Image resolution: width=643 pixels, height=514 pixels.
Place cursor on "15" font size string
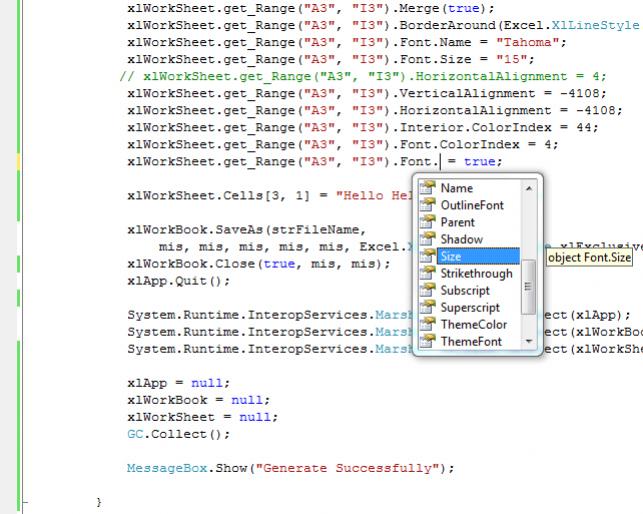pos(511,59)
